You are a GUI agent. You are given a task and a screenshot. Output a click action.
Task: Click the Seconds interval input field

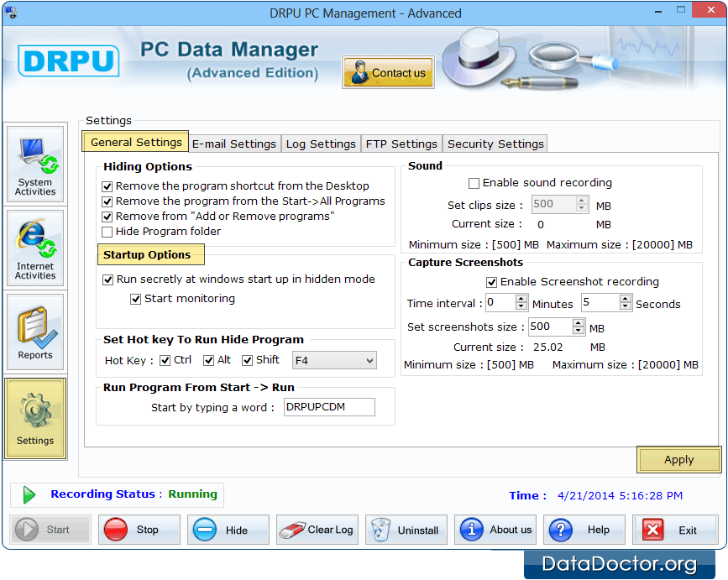(x=600, y=302)
